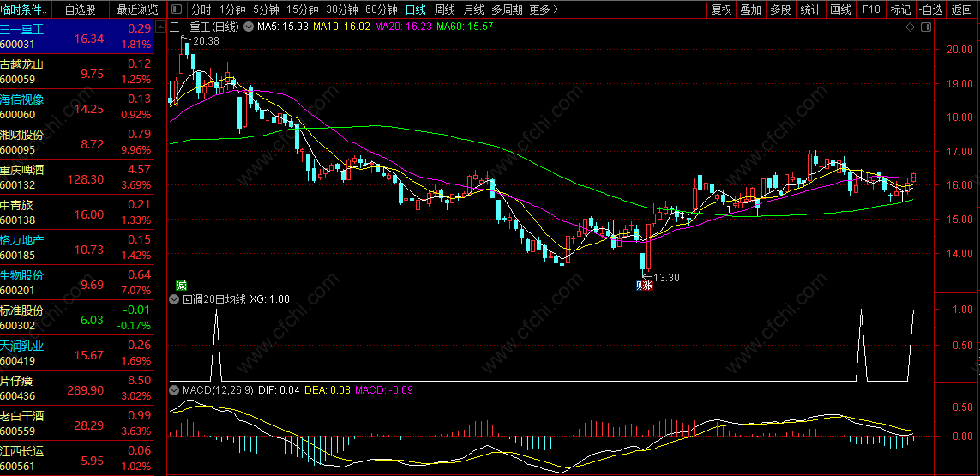Expand the MACD(12,26,9) indicator dropdown
Viewport: 980px width, 476px height.
pos(175,389)
